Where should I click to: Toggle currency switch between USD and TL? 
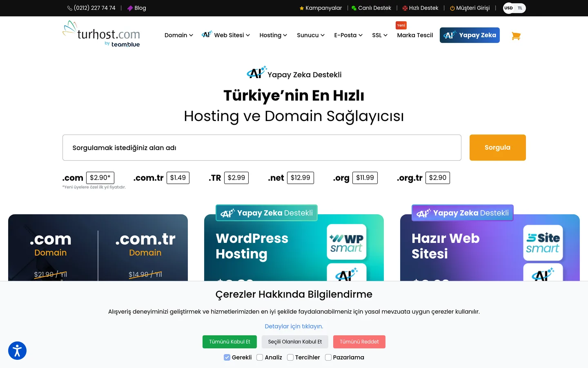(514, 8)
